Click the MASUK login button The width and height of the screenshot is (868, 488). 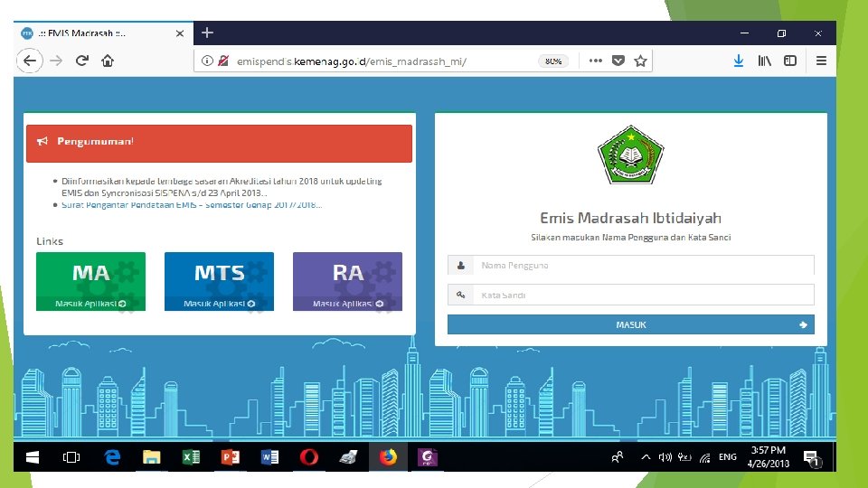click(631, 324)
